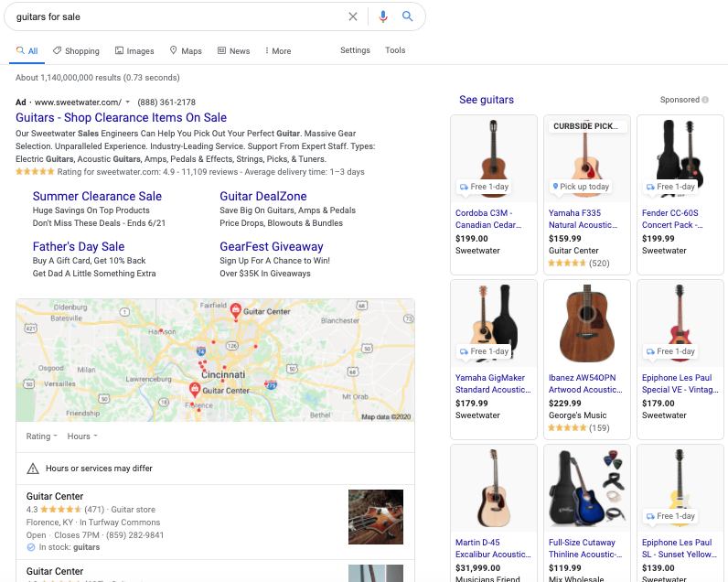Open the Fender CC-60S Concert Pack image
The width and height of the screenshot is (728, 582).
click(x=680, y=159)
